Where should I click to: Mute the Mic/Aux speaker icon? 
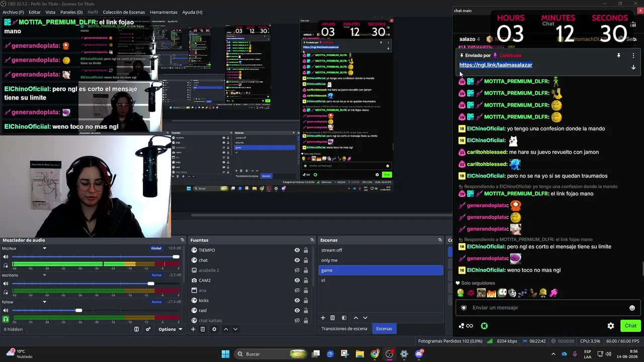tap(6, 257)
